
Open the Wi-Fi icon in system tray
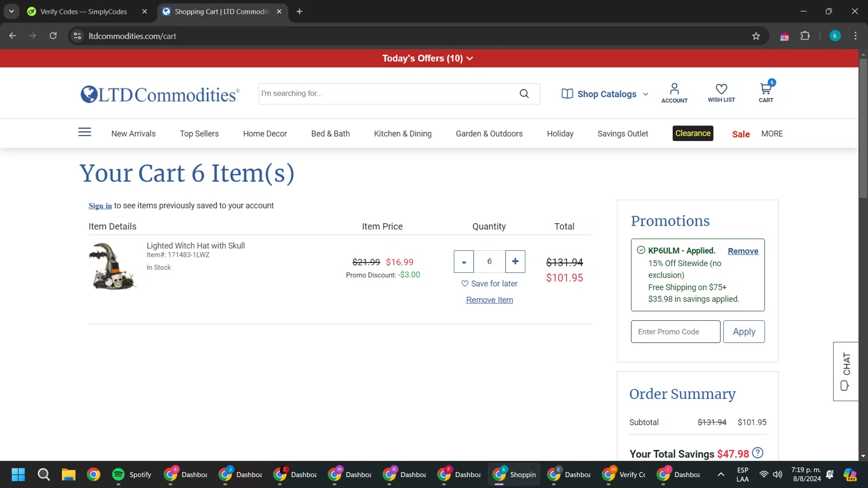tap(764, 475)
